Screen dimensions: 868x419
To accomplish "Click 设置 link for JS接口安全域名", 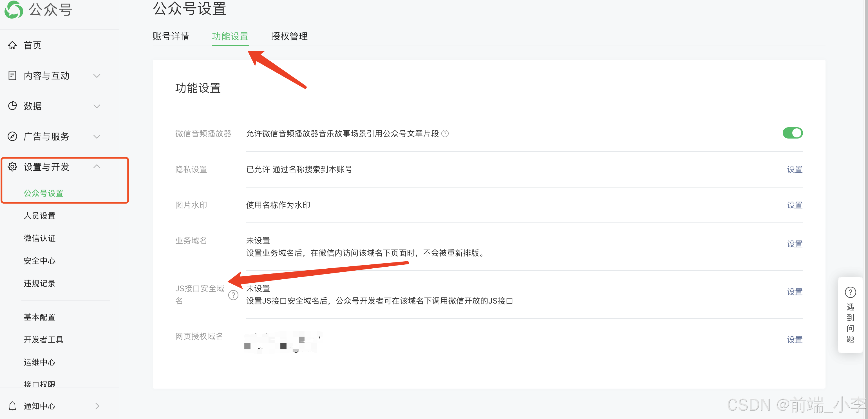I will coord(794,291).
